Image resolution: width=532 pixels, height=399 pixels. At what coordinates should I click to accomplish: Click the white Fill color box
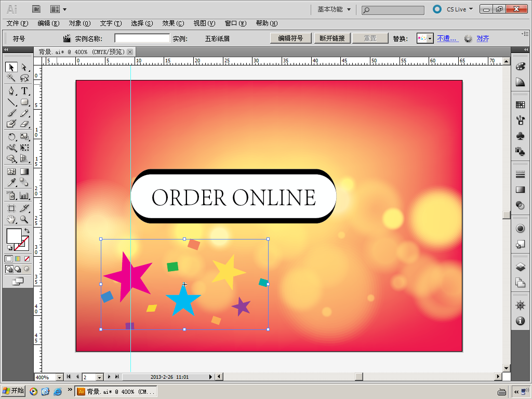coord(14,236)
